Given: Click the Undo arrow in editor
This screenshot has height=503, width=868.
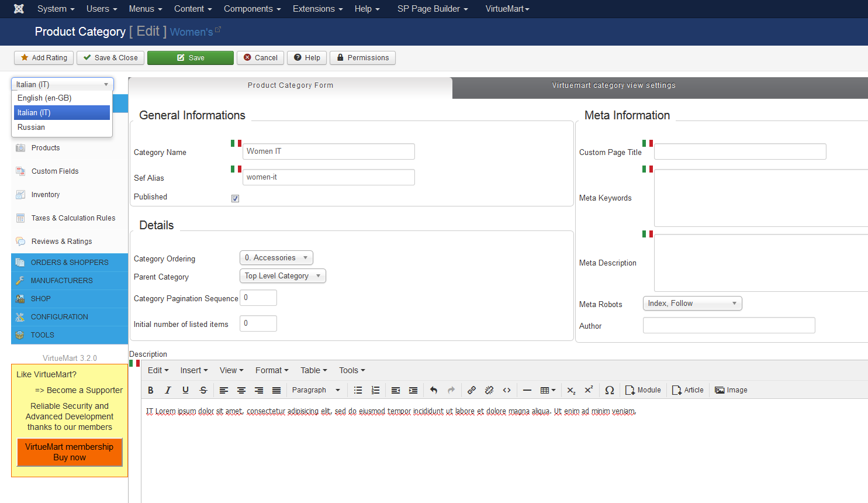Looking at the screenshot, I should [x=434, y=390].
